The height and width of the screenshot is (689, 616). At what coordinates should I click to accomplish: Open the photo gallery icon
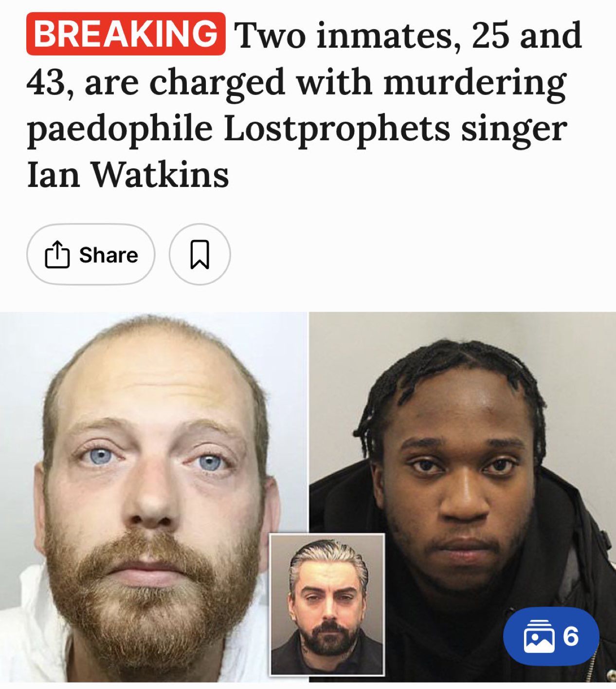(x=539, y=636)
